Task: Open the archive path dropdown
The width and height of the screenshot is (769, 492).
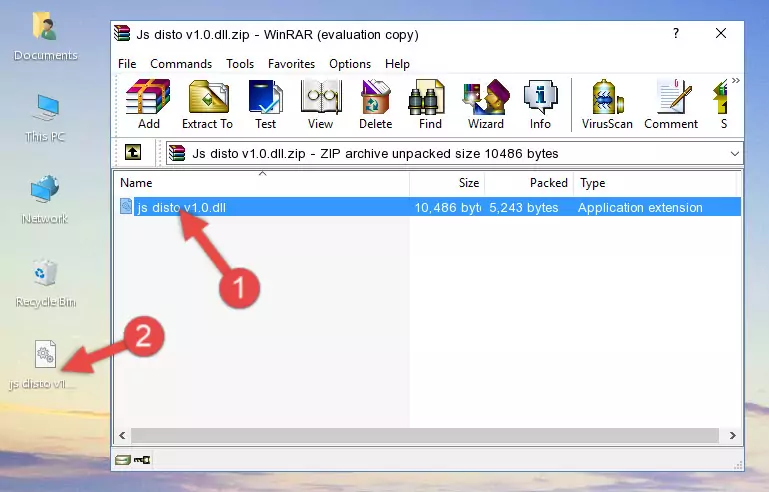Action: pos(734,154)
